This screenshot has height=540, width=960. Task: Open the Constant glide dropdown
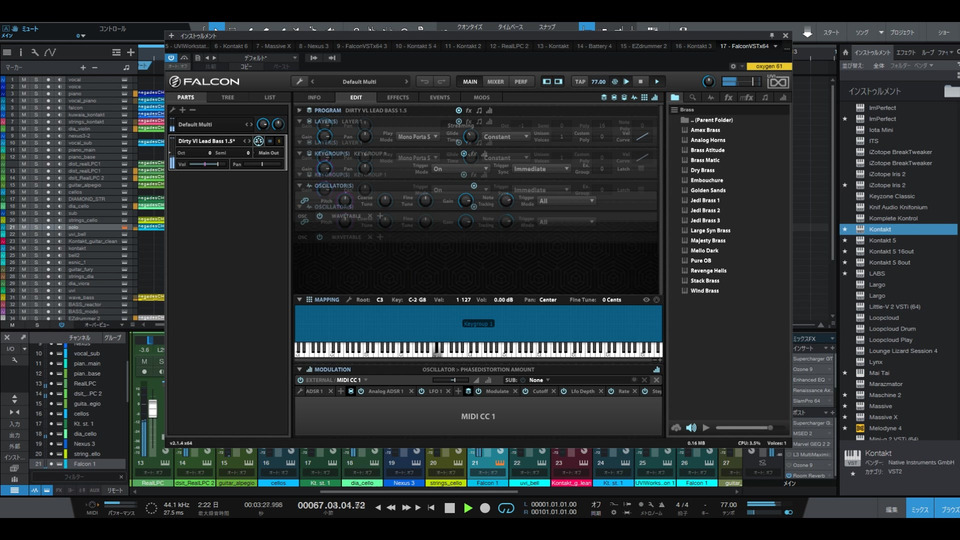coord(506,137)
